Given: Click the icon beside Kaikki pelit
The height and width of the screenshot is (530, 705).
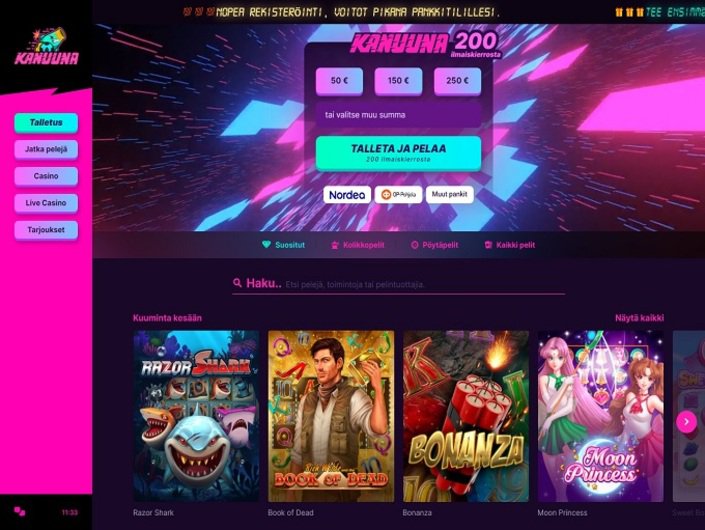Looking at the screenshot, I should (488, 245).
